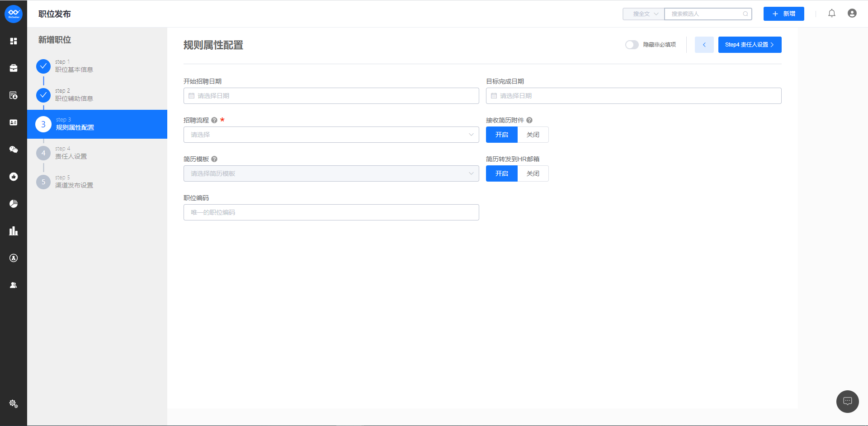Open the 招聘流程 dropdown

tap(331, 135)
